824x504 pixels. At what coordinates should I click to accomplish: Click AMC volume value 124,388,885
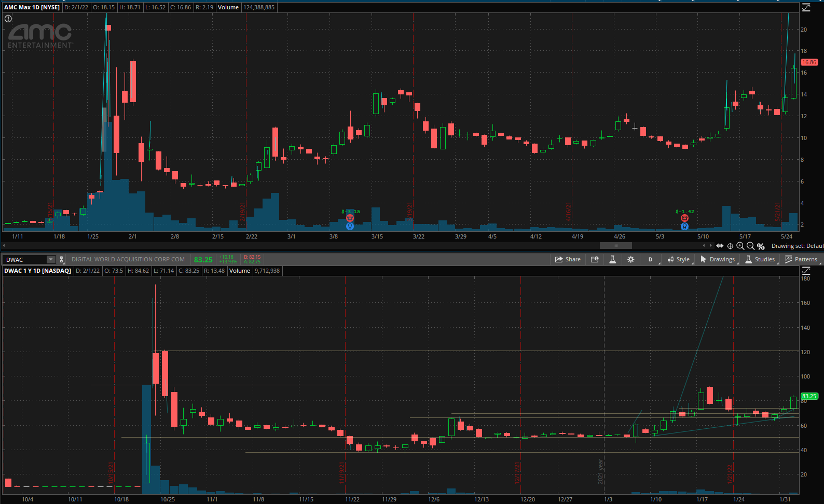pos(259,7)
